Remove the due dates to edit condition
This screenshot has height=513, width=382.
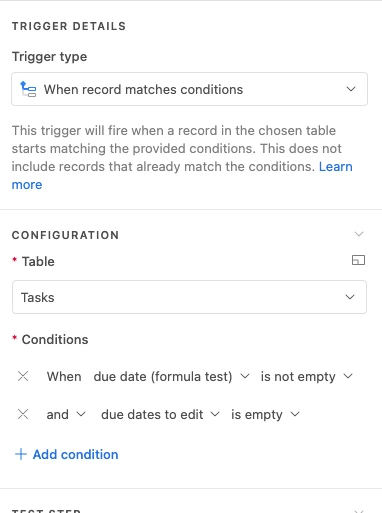(23, 414)
